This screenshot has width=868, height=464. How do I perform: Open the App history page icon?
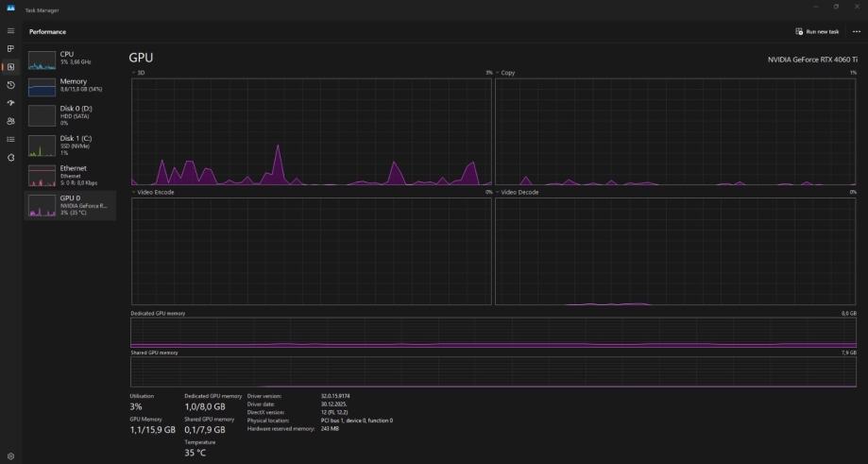pyautogui.click(x=10, y=85)
